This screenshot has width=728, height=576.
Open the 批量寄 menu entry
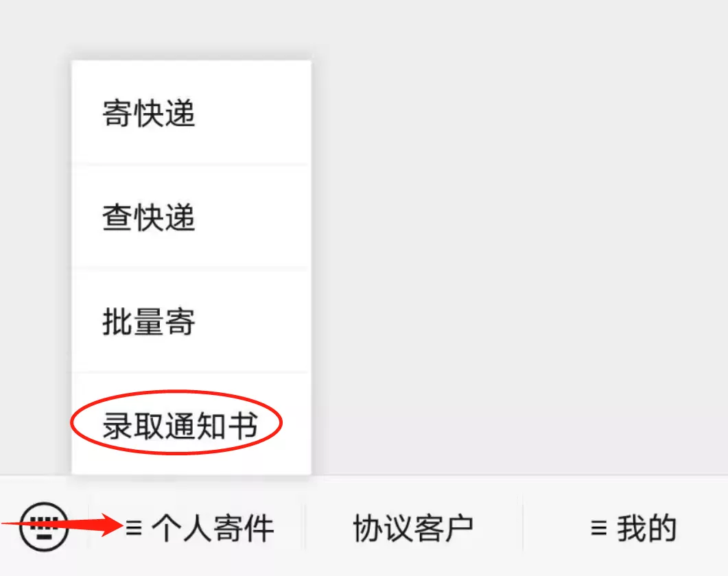click(x=191, y=321)
